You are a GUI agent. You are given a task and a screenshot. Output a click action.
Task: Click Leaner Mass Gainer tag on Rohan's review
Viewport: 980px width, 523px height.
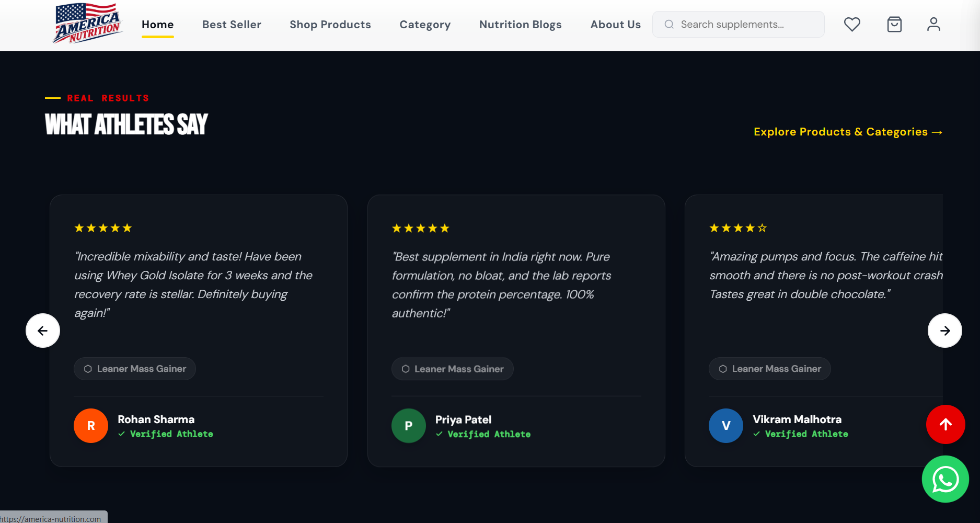pyautogui.click(x=135, y=369)
